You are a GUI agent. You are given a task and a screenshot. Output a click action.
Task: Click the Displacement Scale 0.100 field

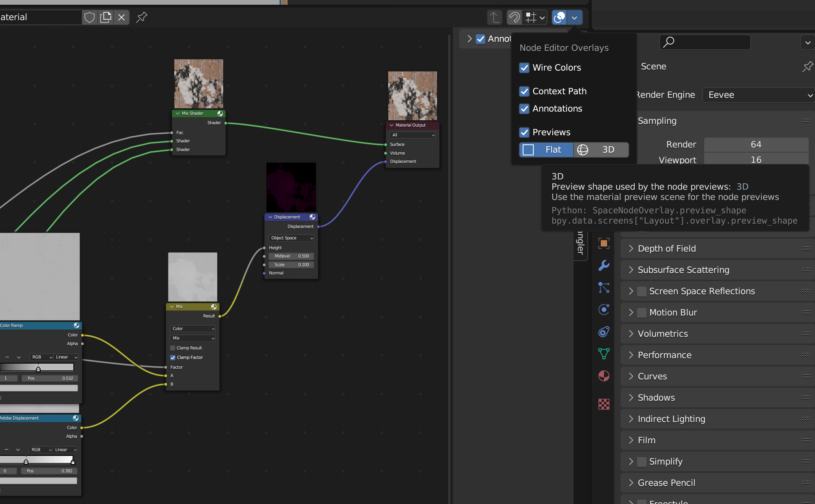click(x=292, y=265)
